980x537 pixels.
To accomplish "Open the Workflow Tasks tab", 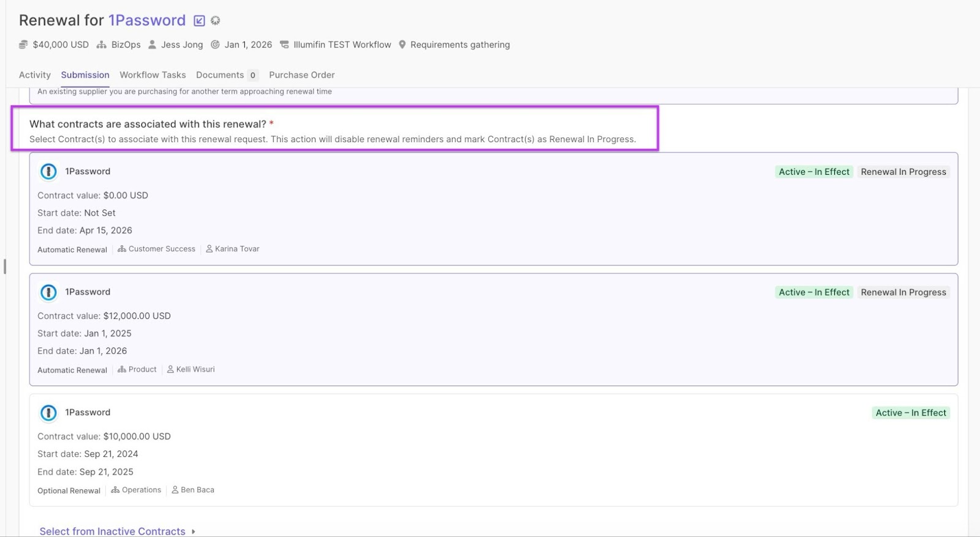I will [x=153, y=75].
